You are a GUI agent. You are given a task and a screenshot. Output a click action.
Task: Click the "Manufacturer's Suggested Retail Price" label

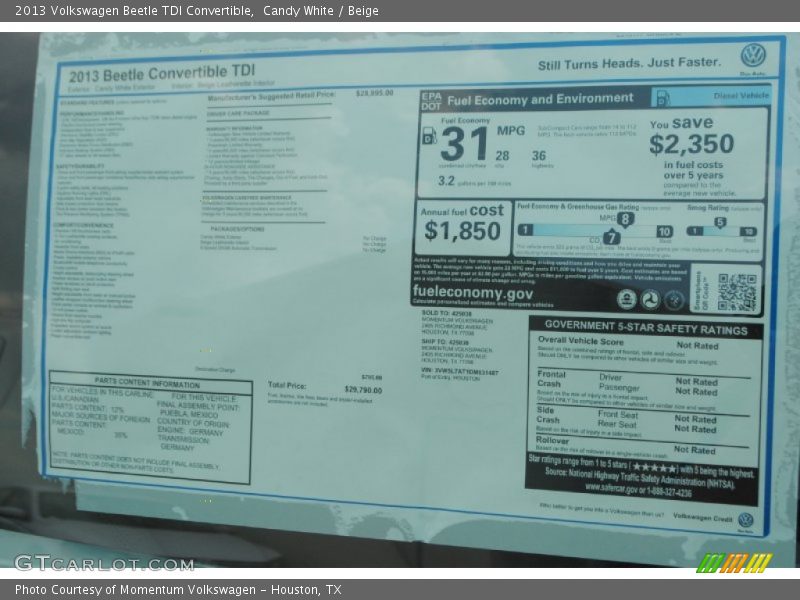pyautogui.click(x=271, y=96)
